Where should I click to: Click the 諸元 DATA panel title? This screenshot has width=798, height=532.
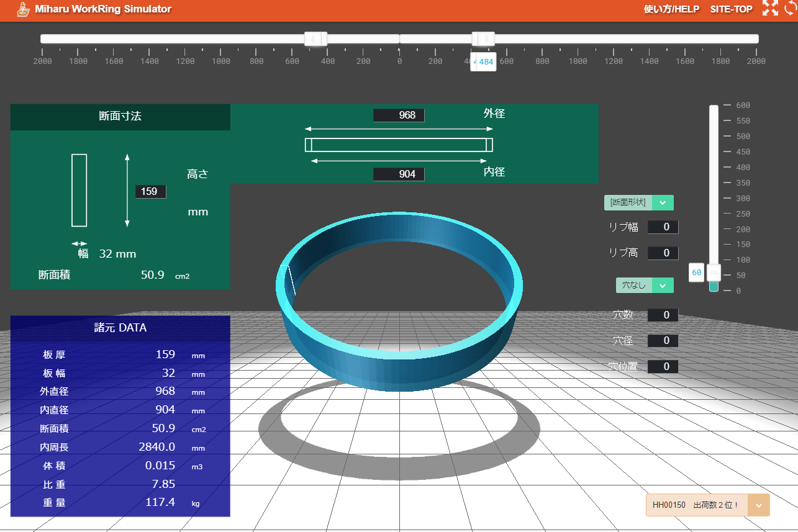pos(120,327)
